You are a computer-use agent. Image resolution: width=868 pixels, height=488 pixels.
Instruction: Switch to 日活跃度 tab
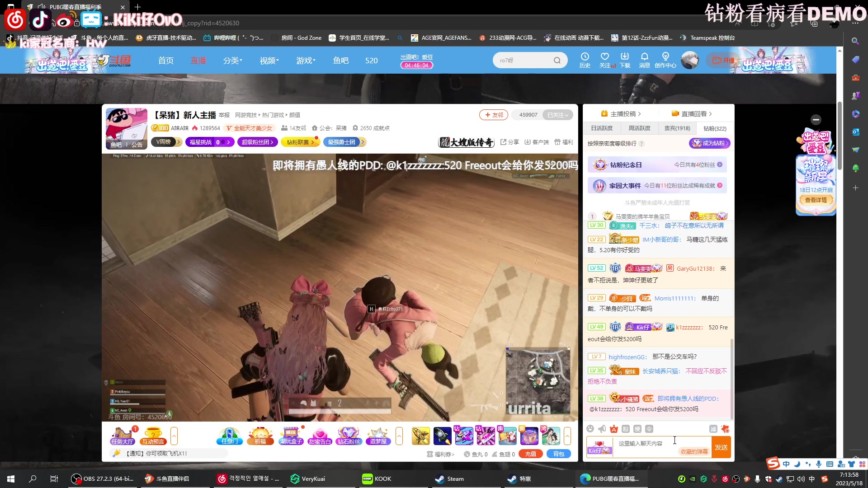(602, 128)
